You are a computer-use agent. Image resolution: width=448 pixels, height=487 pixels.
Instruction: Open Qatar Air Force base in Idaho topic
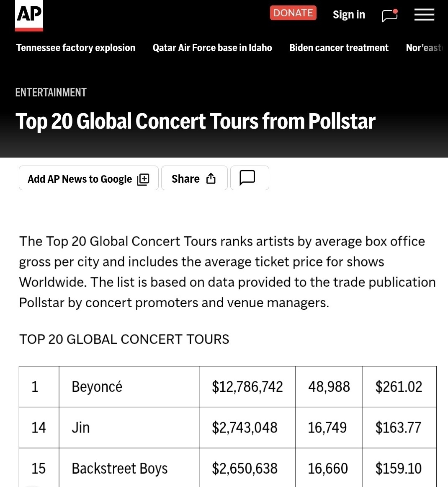[212, 48]
